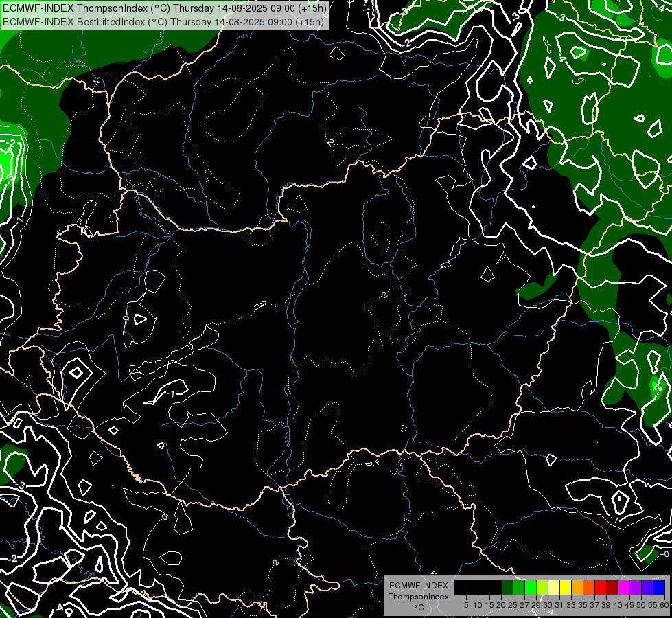The width and height of the screenshot is (672, 618).
Task: Select the medium green 25–27 legend swatch
Action: [519, 587]
